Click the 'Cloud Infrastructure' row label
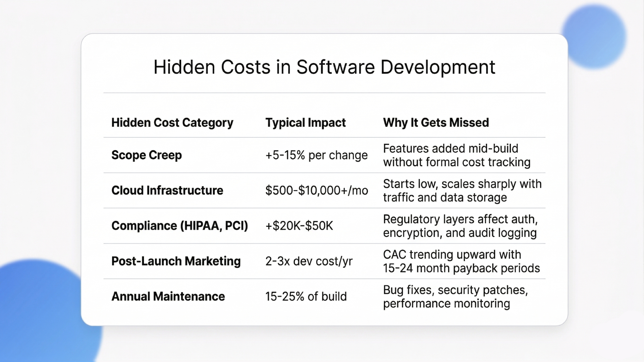The width and height of the screenshot is (644, 362). [167, 190]
